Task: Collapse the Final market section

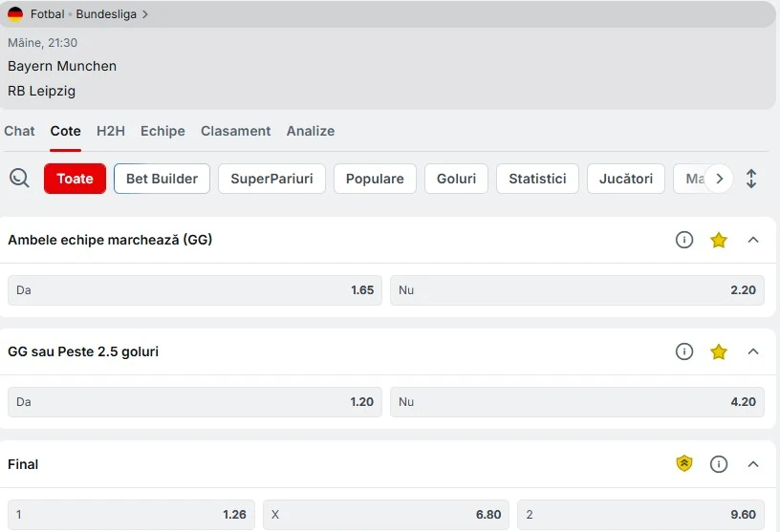Action: (753, 464)
